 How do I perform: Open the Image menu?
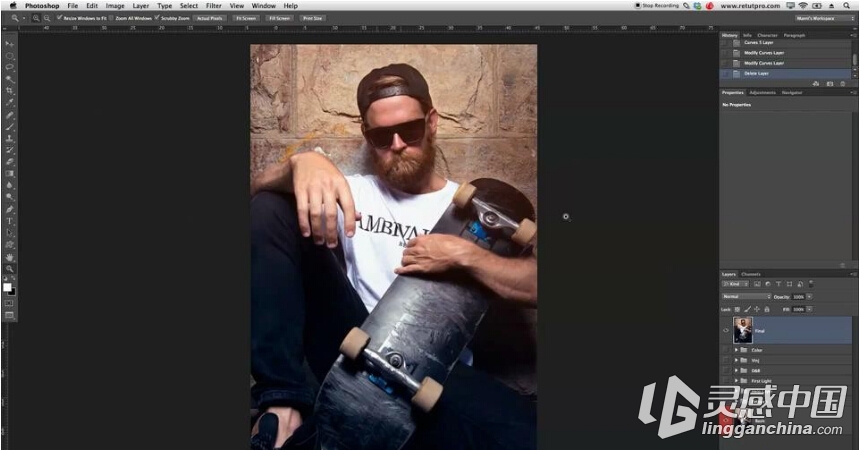[115, 5]
